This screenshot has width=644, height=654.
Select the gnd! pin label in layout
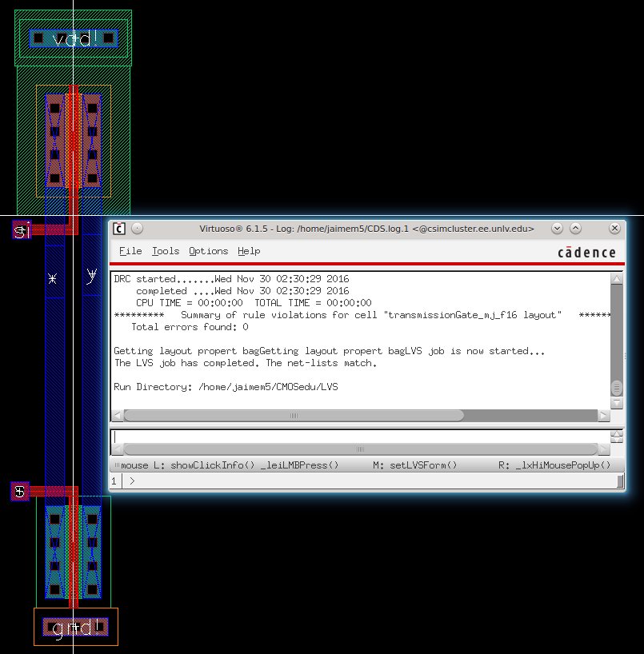(78, 628)
